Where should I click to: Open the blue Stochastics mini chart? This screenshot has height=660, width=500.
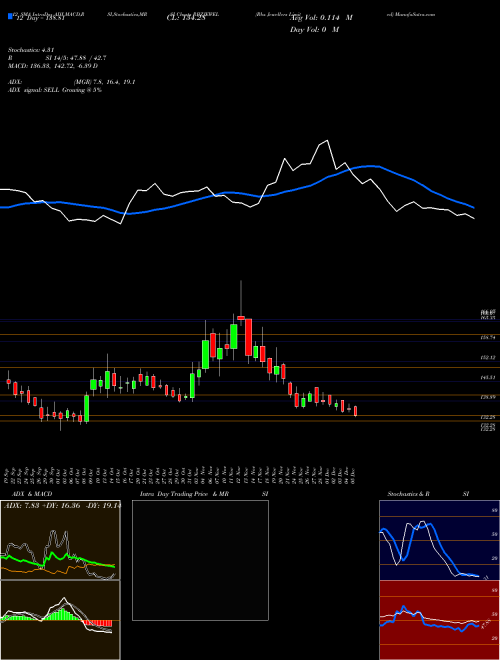439,540
